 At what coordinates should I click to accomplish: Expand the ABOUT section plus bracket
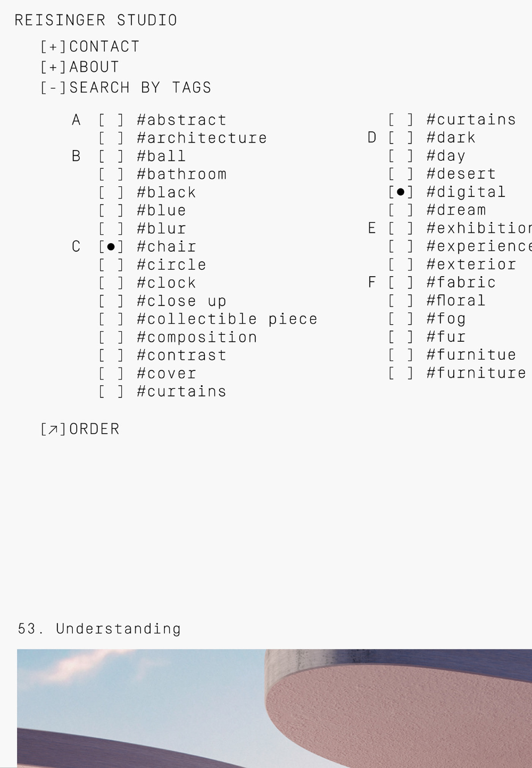(53, 67)
